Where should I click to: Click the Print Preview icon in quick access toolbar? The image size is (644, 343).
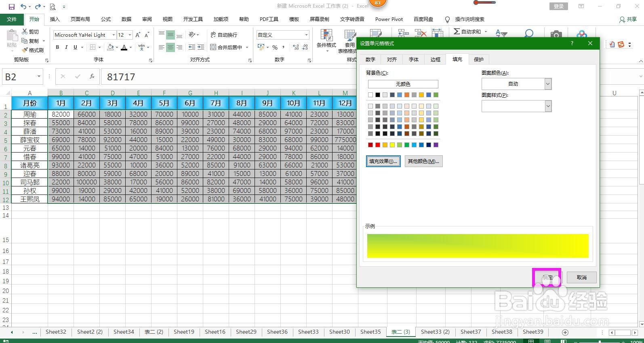coord(53,6)
